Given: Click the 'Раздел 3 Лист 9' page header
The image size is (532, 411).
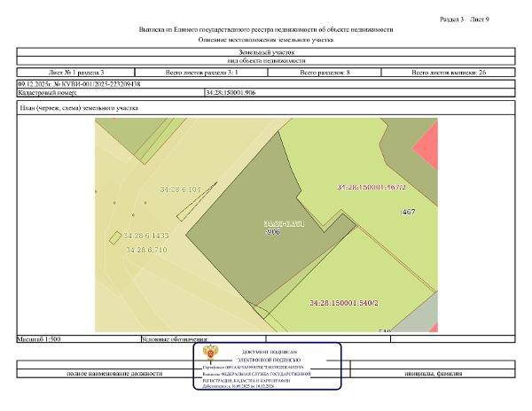Looking at the screenshot, I should pos(464,19).
